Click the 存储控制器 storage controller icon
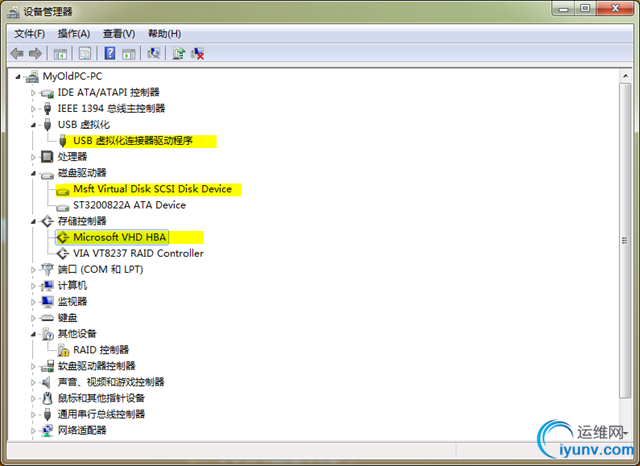 pyautogui.click(x=47, y=221)
